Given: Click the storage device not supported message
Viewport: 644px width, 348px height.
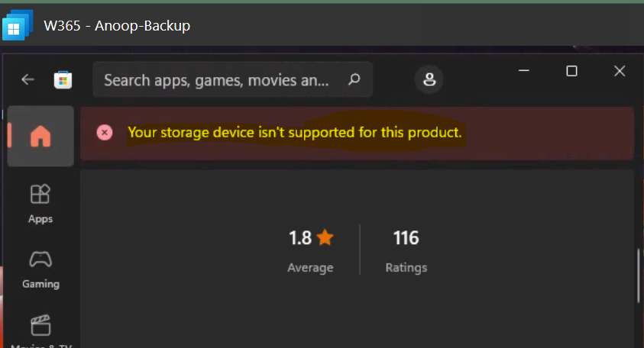Looking at the screenshot, I should [295, 133].
